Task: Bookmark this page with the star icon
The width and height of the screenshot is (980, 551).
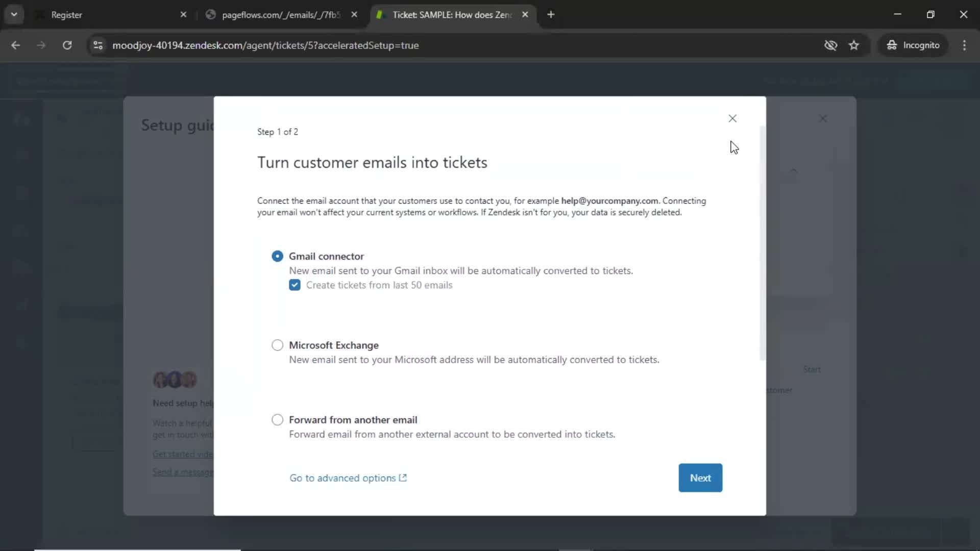Action: [854, 45]
